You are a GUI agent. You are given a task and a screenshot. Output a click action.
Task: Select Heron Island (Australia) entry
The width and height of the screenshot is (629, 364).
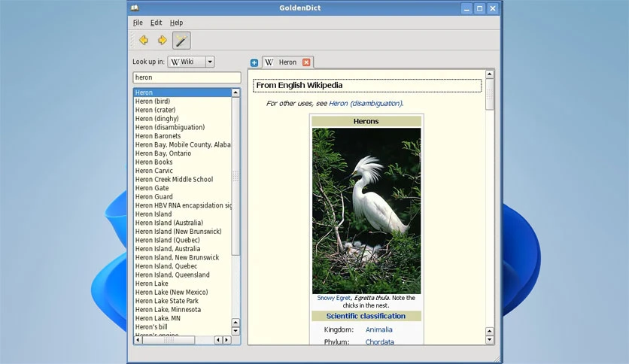tap(183, 223)
